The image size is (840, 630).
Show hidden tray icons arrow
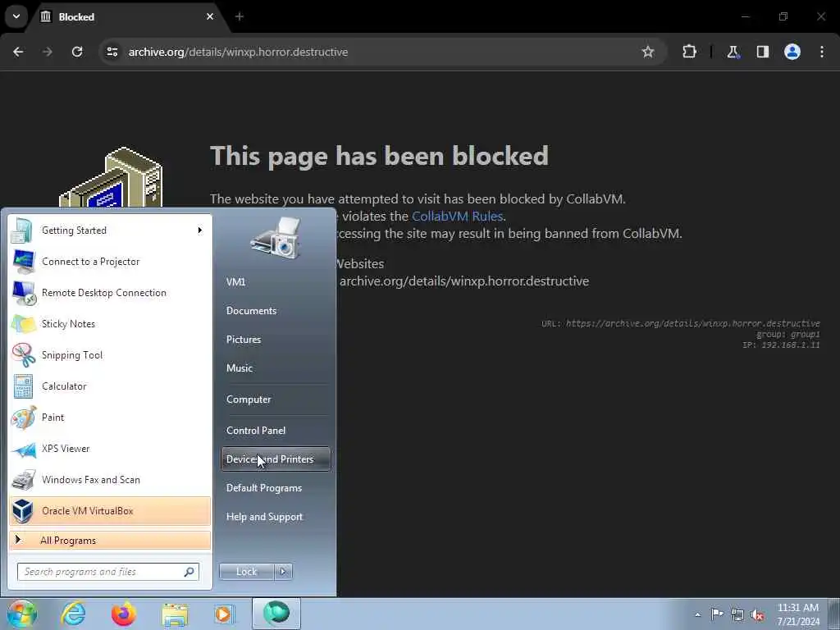[x=697, y=615]
